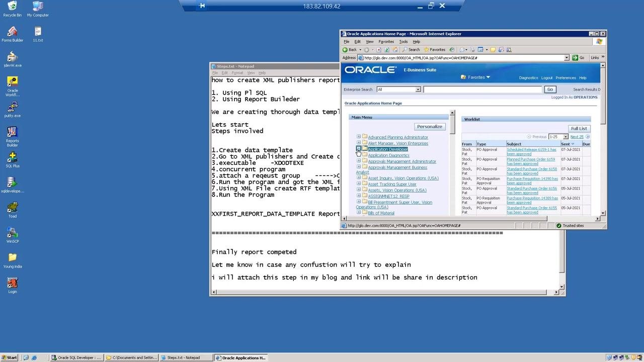Expand the Advanced Planning Administrator node
Image resolution: width=644 pixels, height=362 pixels.
click(359, 137)
